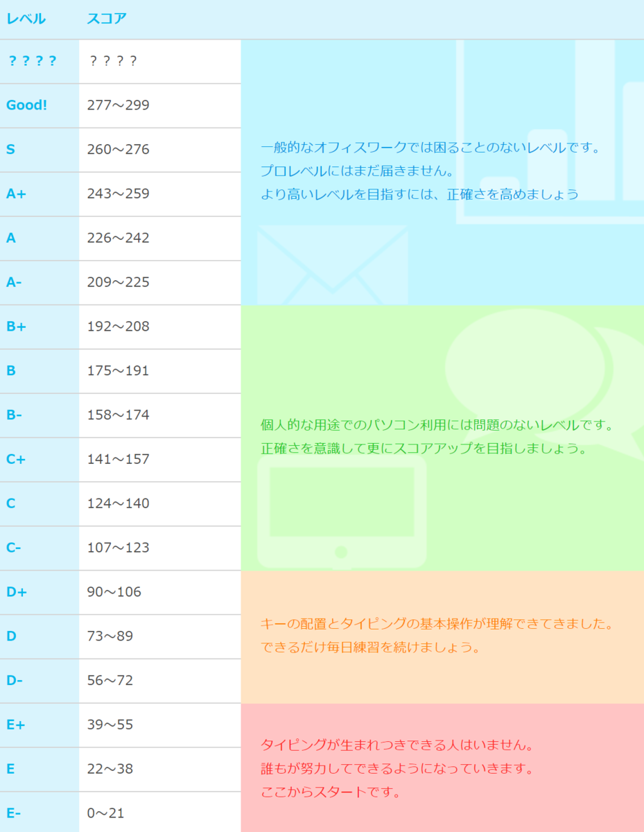
Task: Click the 誰もが努力して text line
Action: [397, 769]
